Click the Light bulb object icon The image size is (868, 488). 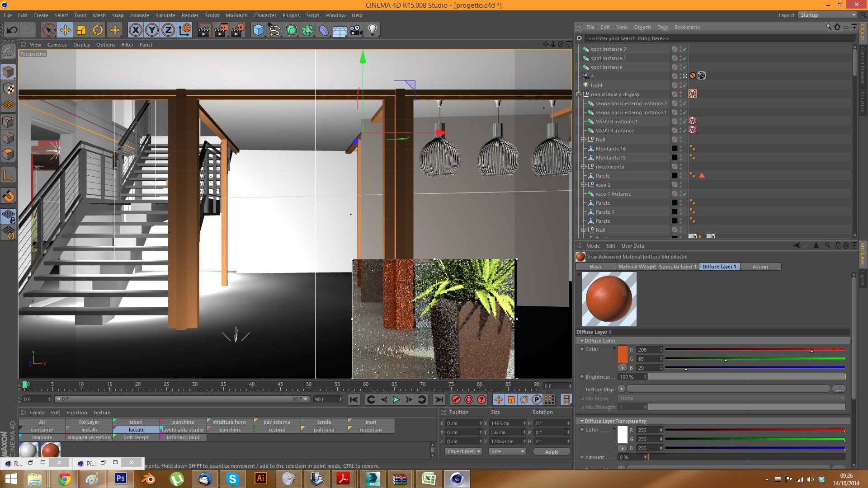click(372, 30)
